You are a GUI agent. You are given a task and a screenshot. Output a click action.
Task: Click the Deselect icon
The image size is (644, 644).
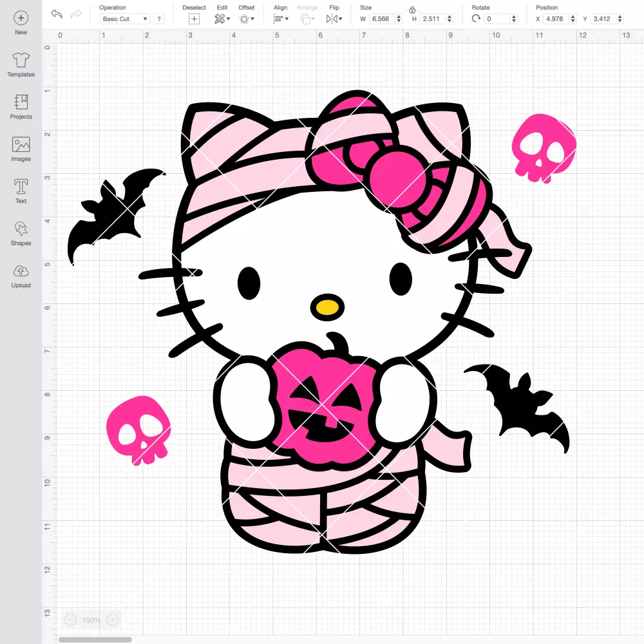pos(194,19)
